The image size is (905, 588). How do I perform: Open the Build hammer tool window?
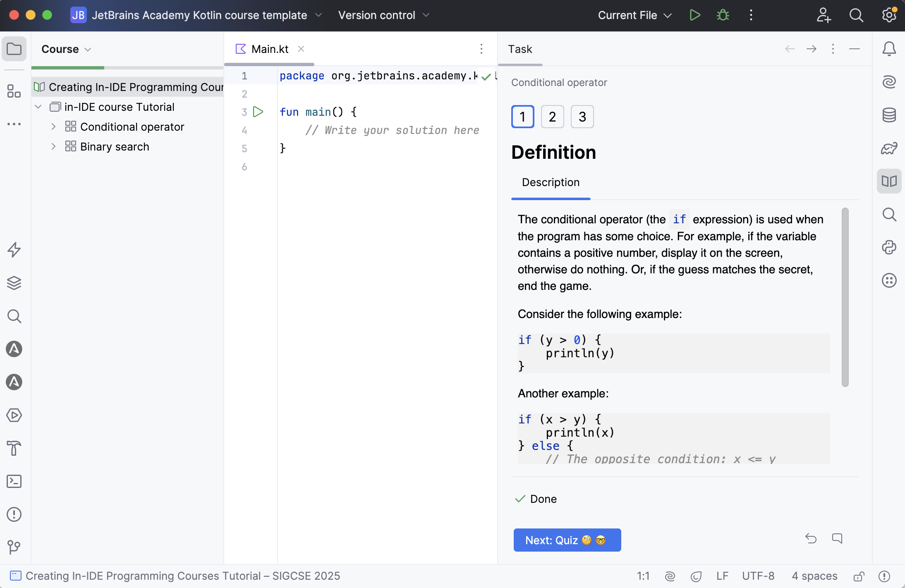pyautogui.click(x=14, y=448)
